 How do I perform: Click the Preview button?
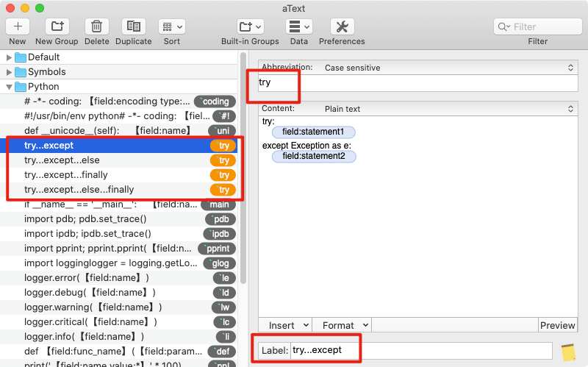click(557, 325)
